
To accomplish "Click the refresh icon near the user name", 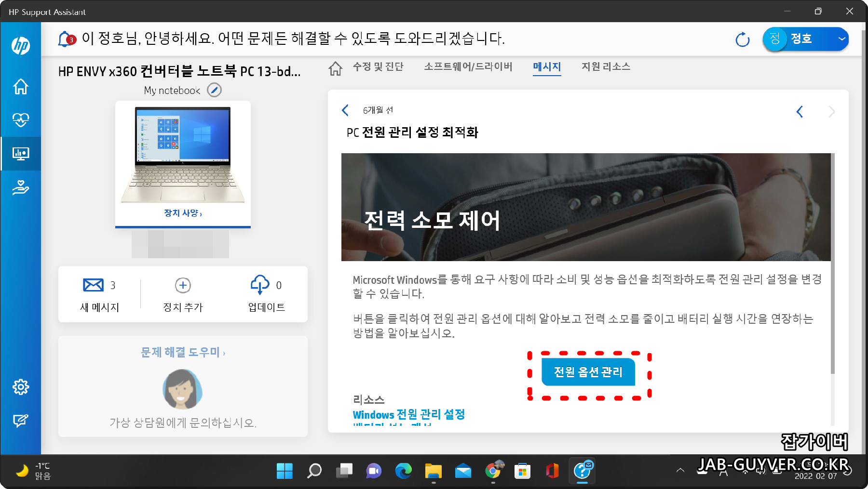I will [x=743, y=39].
